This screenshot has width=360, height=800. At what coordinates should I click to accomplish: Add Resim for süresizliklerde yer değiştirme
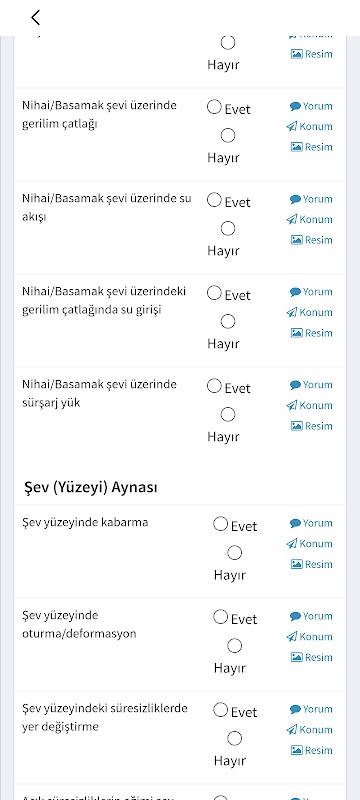coord(312,751)
